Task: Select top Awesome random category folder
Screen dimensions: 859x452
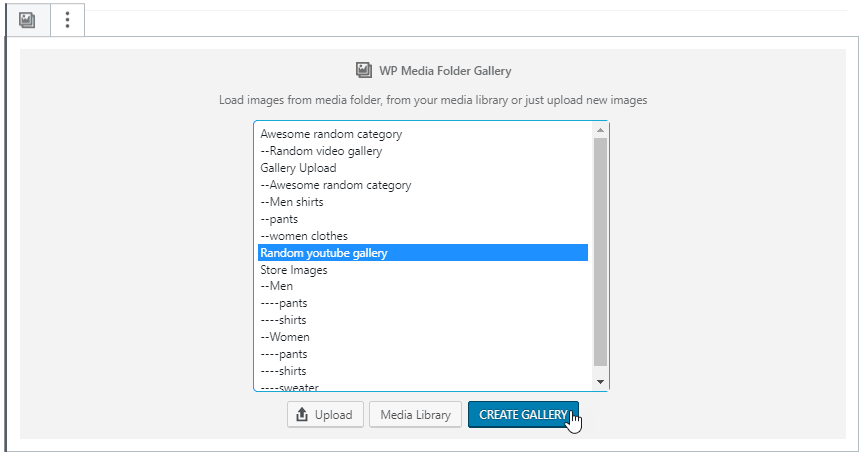Action: coord(330,134)
